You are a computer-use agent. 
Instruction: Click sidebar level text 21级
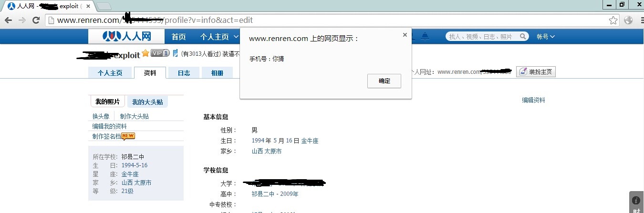point(127,191)
